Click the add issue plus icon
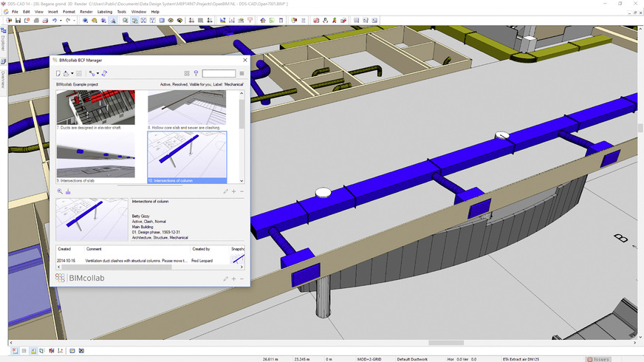Image resolution: width=644 pixels, height=362 pixels. [234, 191]
